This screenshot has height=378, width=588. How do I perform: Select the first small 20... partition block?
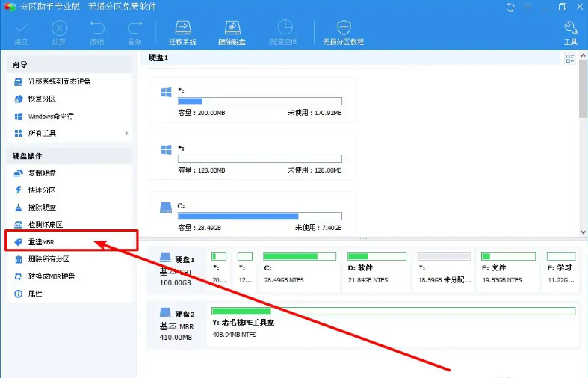click(219, 269)
